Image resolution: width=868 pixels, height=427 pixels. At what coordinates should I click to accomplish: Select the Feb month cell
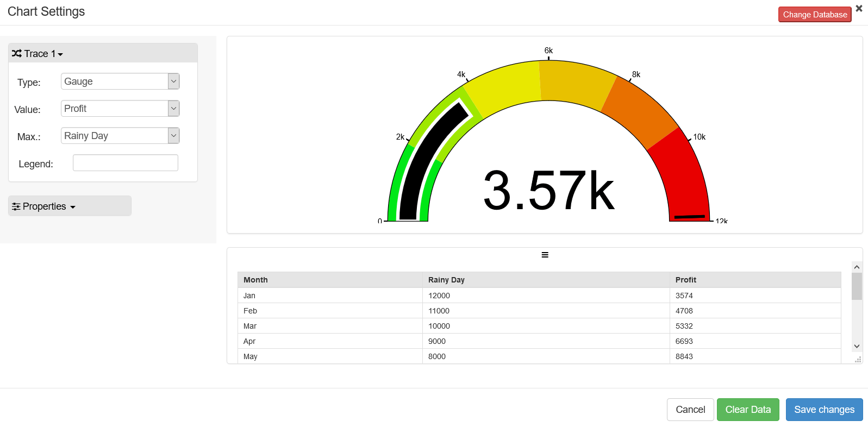pyautogui.click(x=330, y=311)
